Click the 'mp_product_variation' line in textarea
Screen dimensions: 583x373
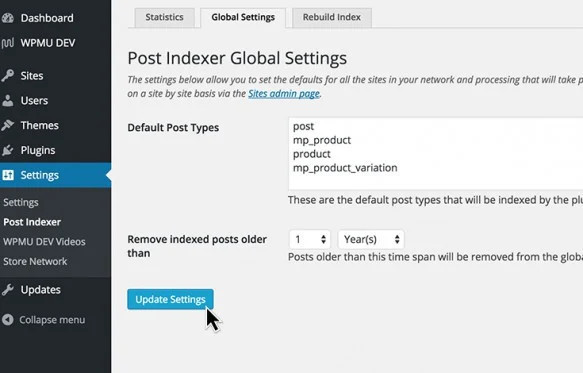click(345, 168)
